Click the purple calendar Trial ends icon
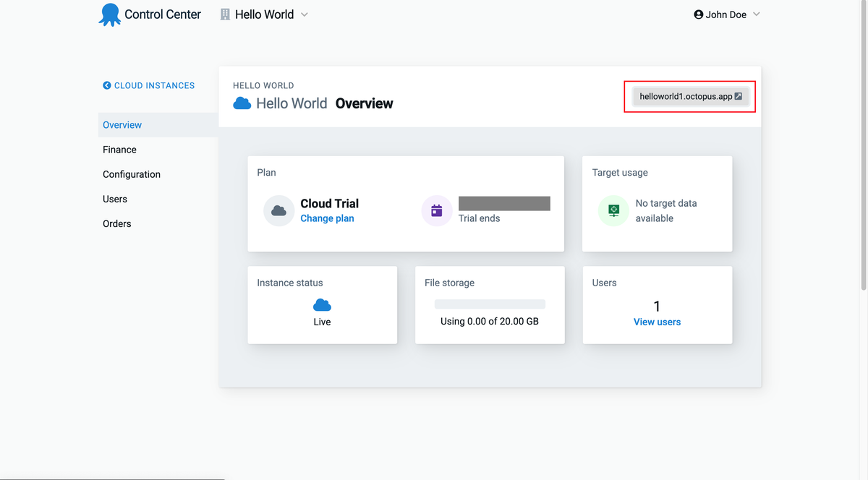The image size is (868, 480). point(436,211)
